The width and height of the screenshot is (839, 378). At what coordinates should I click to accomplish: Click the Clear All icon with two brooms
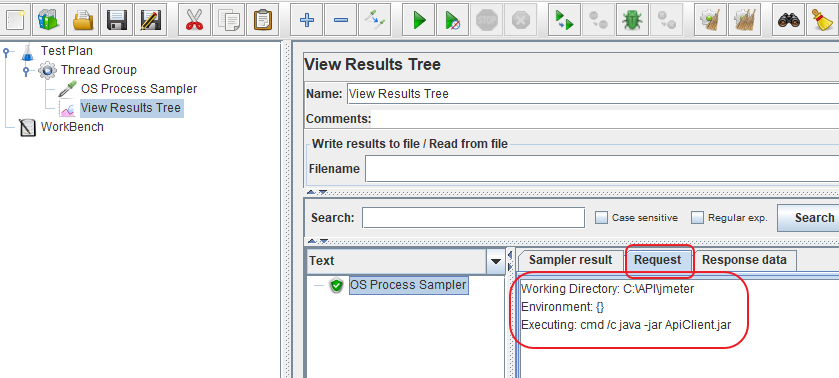coord(744,20)
